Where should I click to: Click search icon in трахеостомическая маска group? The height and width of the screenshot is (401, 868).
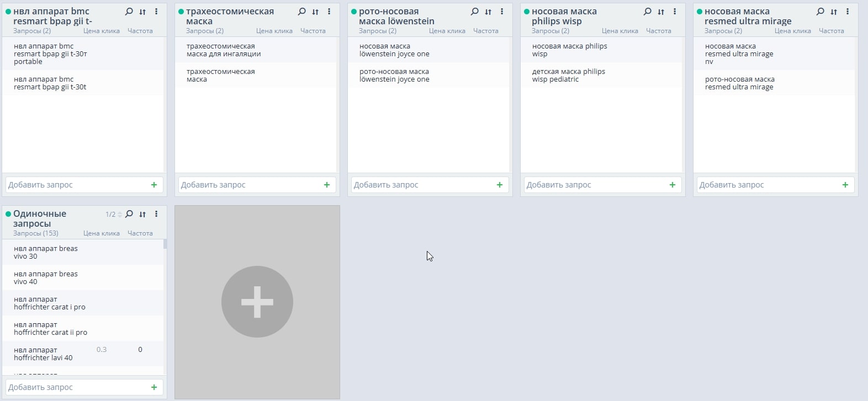(301, 12)
